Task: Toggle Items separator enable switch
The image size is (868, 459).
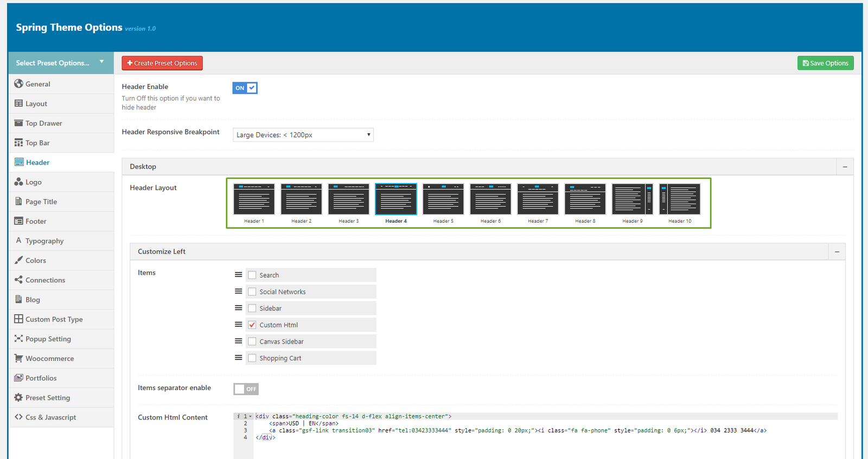Action: pyautogui.click(x=246, y=389)
